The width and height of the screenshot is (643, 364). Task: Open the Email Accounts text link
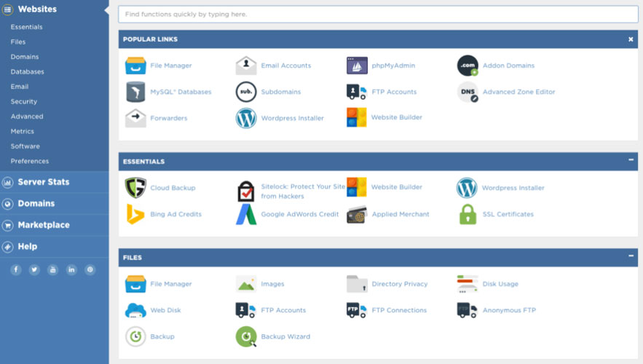point(286,66)
